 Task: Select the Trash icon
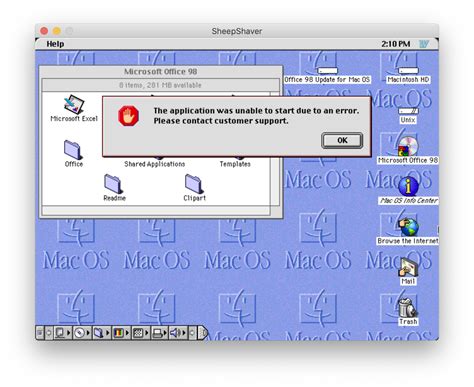pyautogui.click(x=408, y=308)
